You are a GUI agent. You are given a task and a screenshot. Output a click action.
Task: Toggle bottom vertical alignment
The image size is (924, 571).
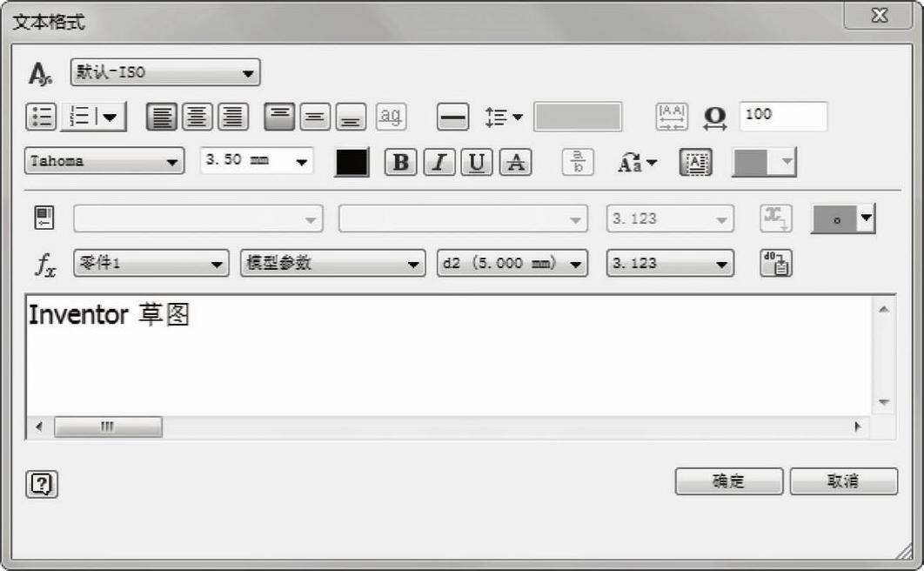pyautogui.click(x=352, y=116)
